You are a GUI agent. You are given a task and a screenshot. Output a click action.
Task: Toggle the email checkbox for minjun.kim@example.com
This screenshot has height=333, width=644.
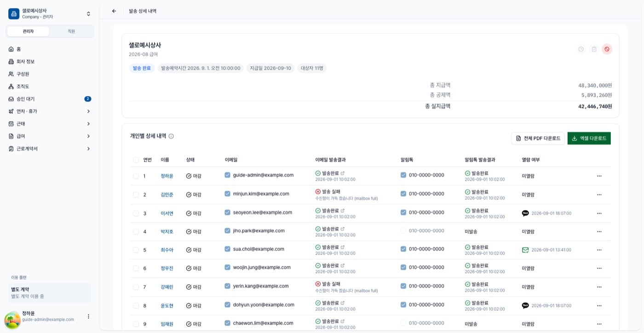[227, 194]
